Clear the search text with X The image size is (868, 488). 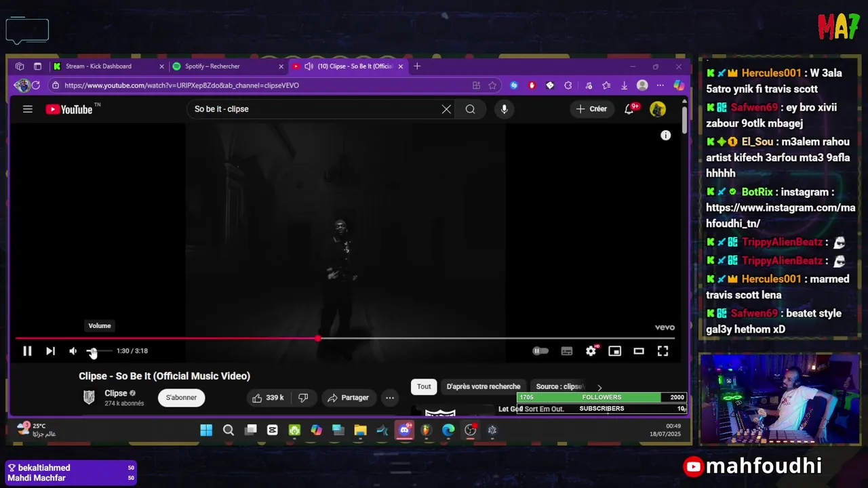pyautogui.click(x=446, y=109)
